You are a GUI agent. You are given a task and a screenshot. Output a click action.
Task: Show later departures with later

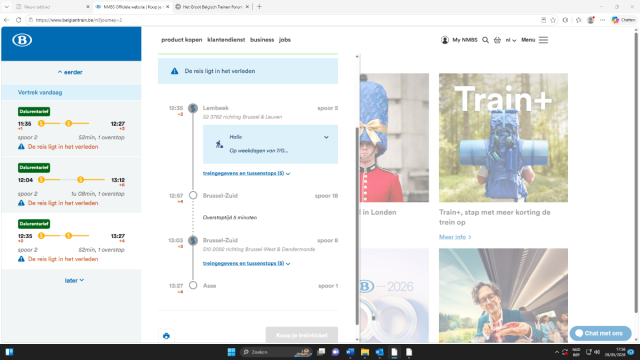tap(74, 280)
